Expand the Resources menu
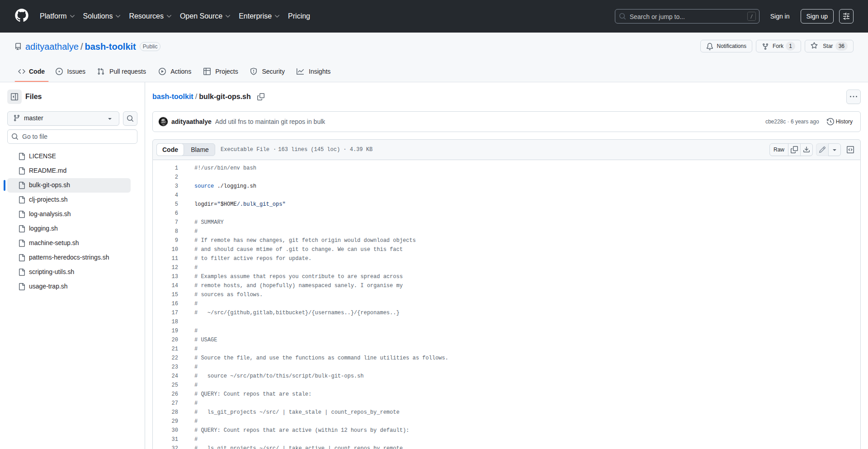This screenshot has width=868, height=449. point(150,16)
